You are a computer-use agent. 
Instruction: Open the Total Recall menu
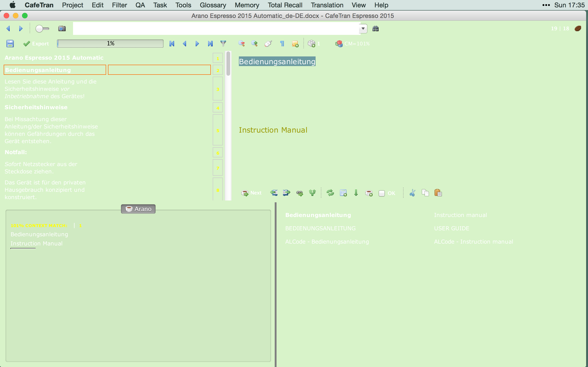tap(285, 5)
